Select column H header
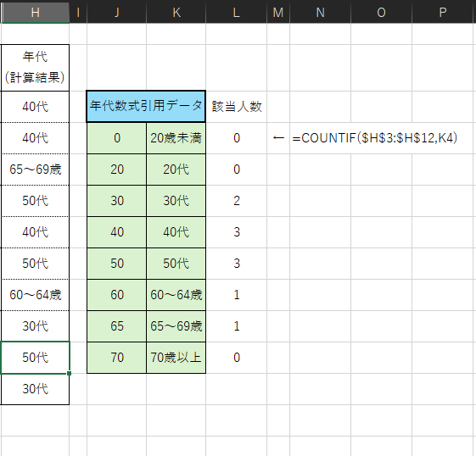This screenshot has height=456, width=476. pyautogui.click(x=36, y=12)
